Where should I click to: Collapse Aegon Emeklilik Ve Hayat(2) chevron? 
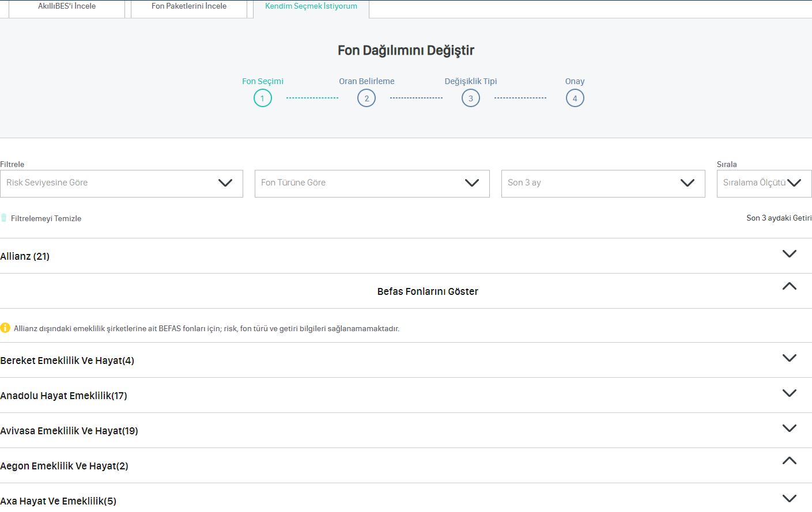790,461
